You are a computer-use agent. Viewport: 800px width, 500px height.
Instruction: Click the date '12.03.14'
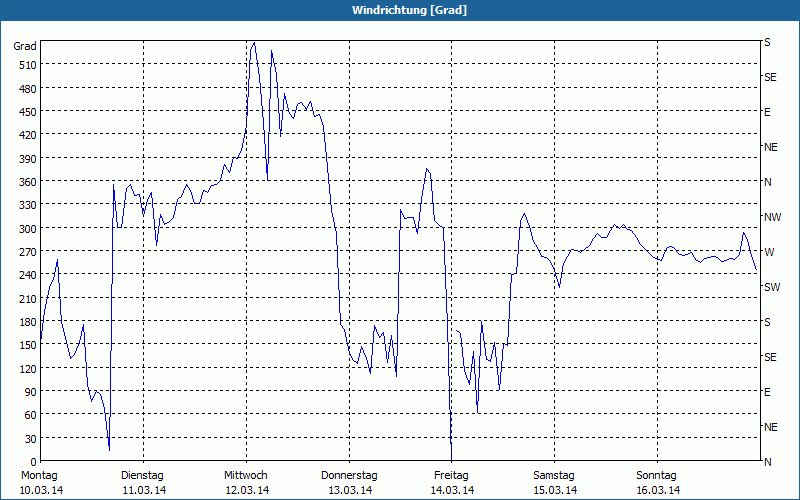pyautogui.click(x=247, y=491)
